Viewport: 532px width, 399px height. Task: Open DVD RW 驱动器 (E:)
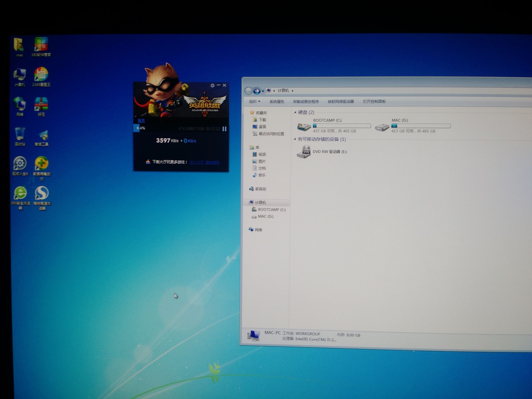click(329, 152)
